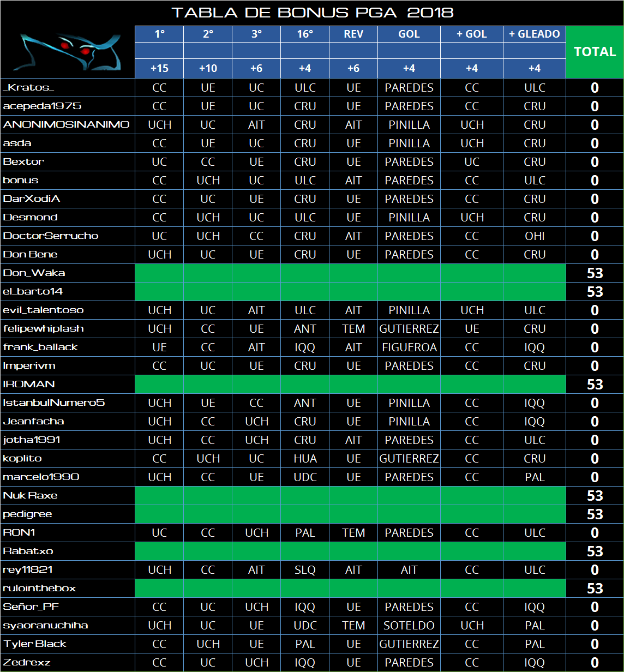Select the Don_Waka player name

click(34, 273)
